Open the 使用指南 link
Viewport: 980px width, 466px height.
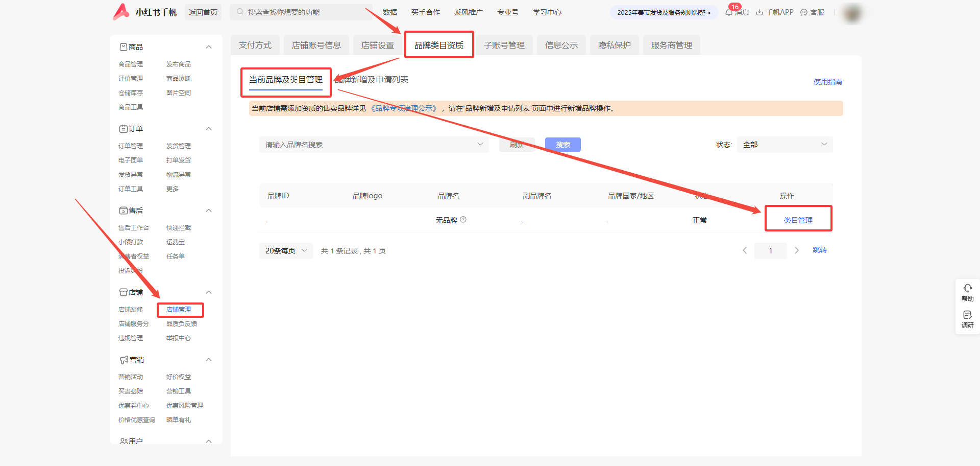pyautogui.click(x=828, y=82)
